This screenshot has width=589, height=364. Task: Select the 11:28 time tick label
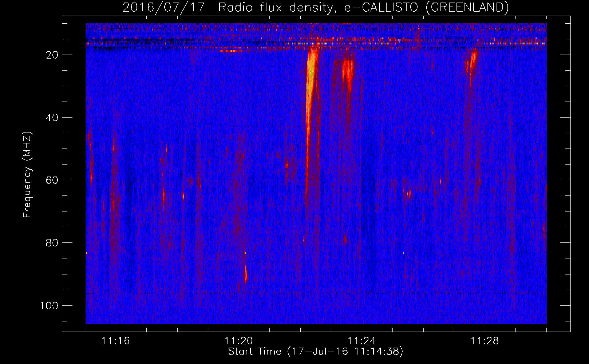click(x=485, y=341)
